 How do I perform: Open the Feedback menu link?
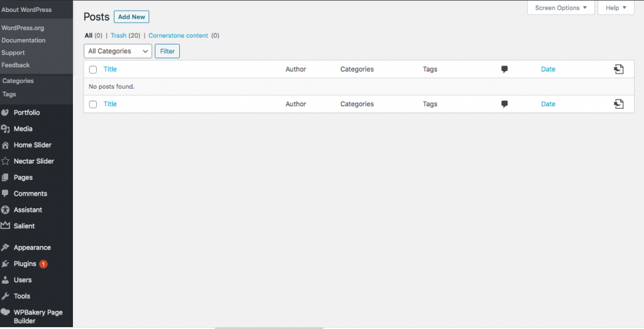click(x=16, y=65)
